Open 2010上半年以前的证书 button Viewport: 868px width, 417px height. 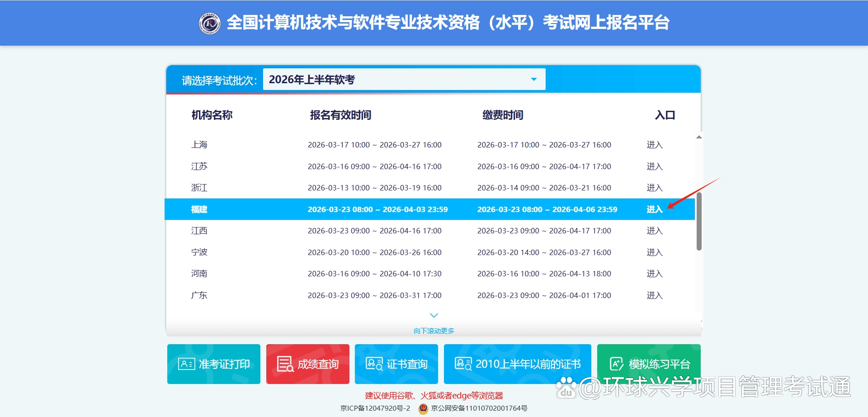[518, 364]
